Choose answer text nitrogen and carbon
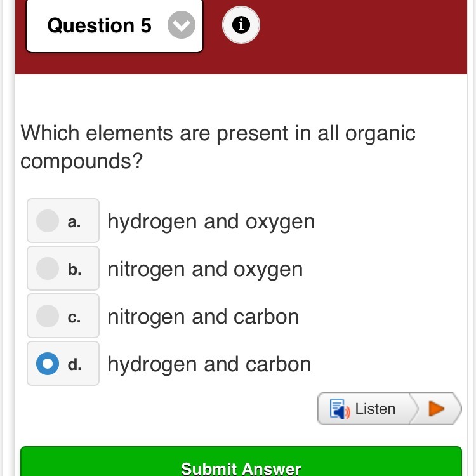 pyautogui.click(x=203, y=317)
